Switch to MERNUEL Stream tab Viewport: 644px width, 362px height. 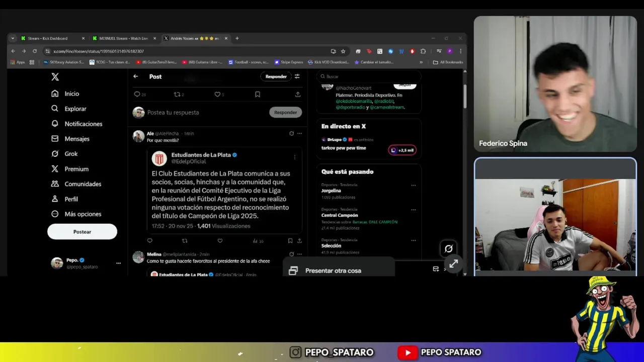[124, 38]
